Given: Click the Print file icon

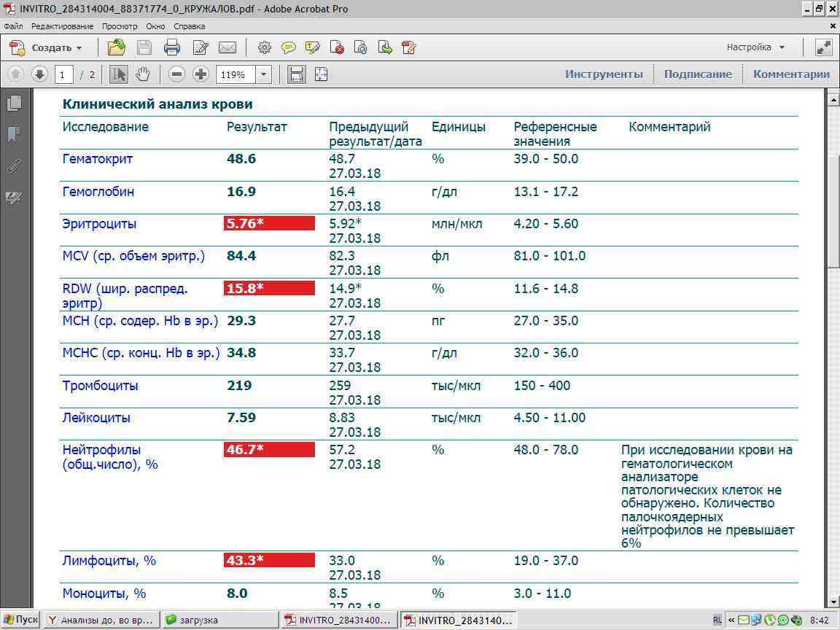Looking at the screenshot, I should coord(172,48).
